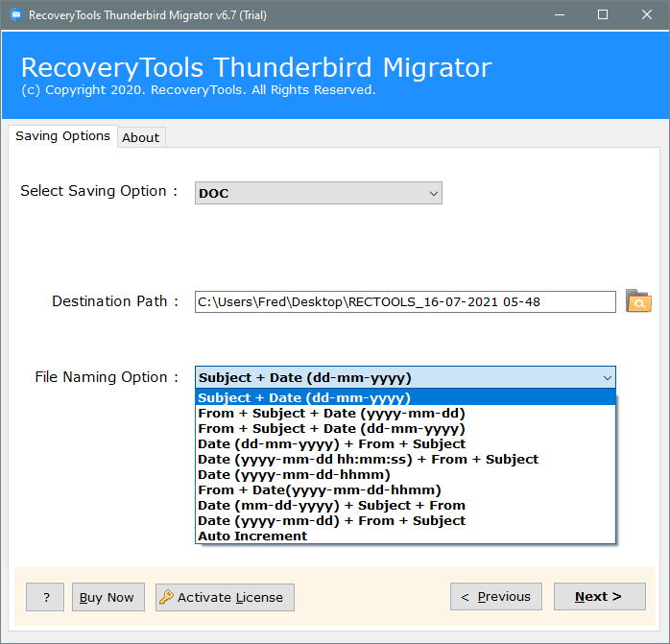Select Date (yyyy-mm-dd) + From + Subject
Screen dimensions: 670x644
tap(405, 521)
